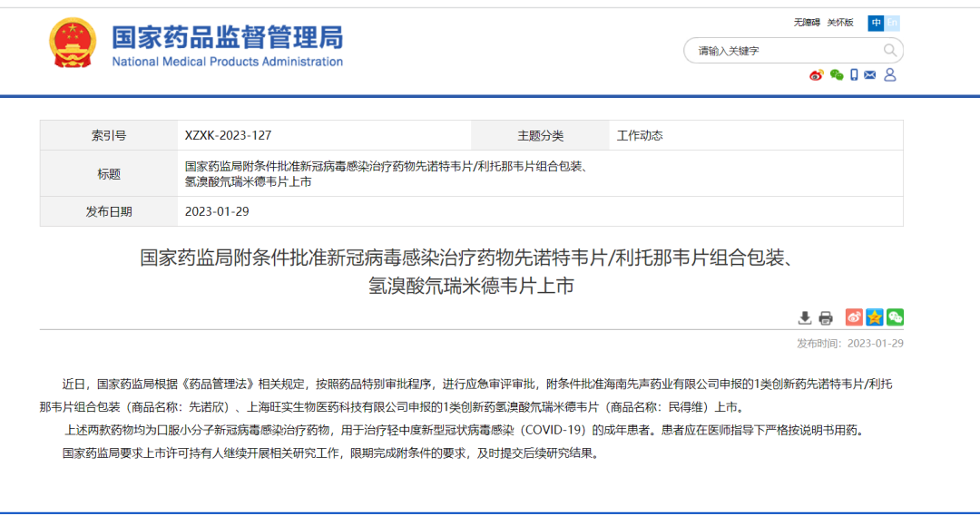This screenshot has height=516, width=980.
Task: Click the search magnifier icon
Action: click(x=890, y=51)
